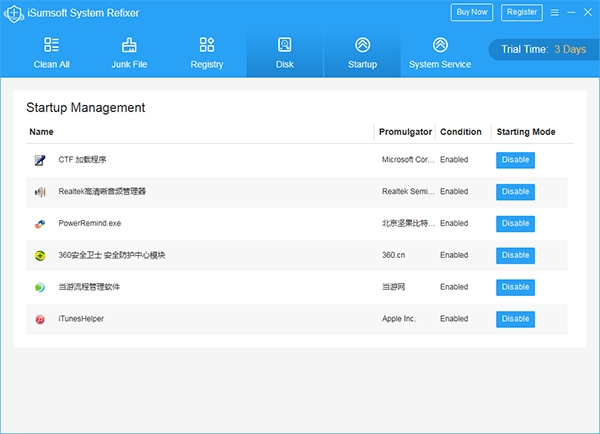Click the Microsoft Cor... promulgator cell
Image resolution: width=600 pixels, height=434 pixels.
point(408,160)
